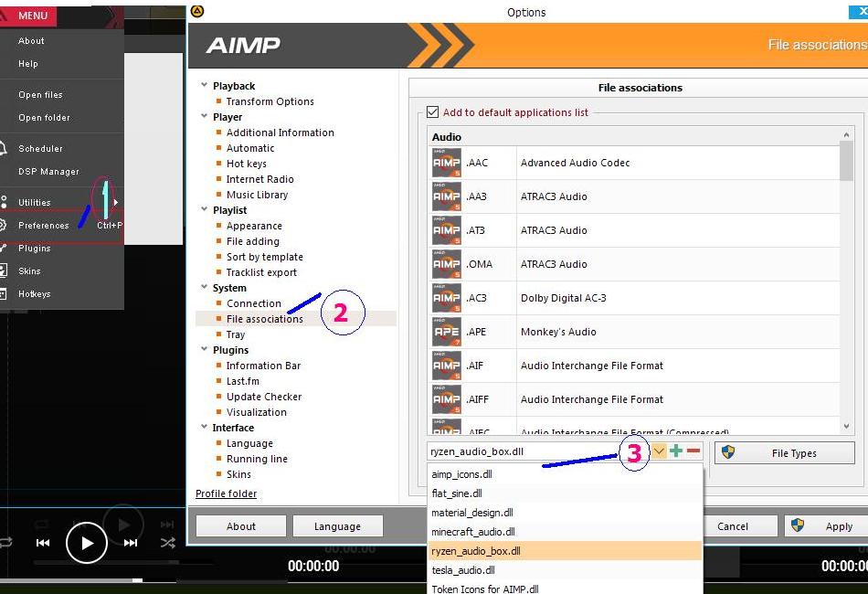Open Plugins from the main menu
Screen dimensions: 868x594
pyautogui.click(x=35, y=248)
